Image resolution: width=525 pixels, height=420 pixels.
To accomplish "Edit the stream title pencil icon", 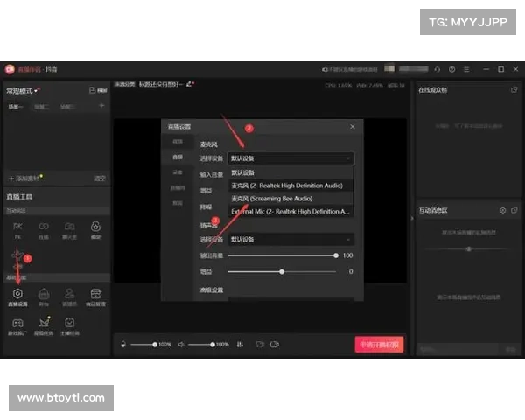I will pos(190,84).
